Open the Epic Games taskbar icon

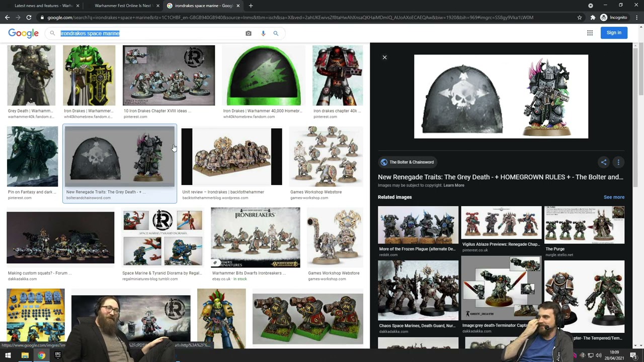(58, 355)
